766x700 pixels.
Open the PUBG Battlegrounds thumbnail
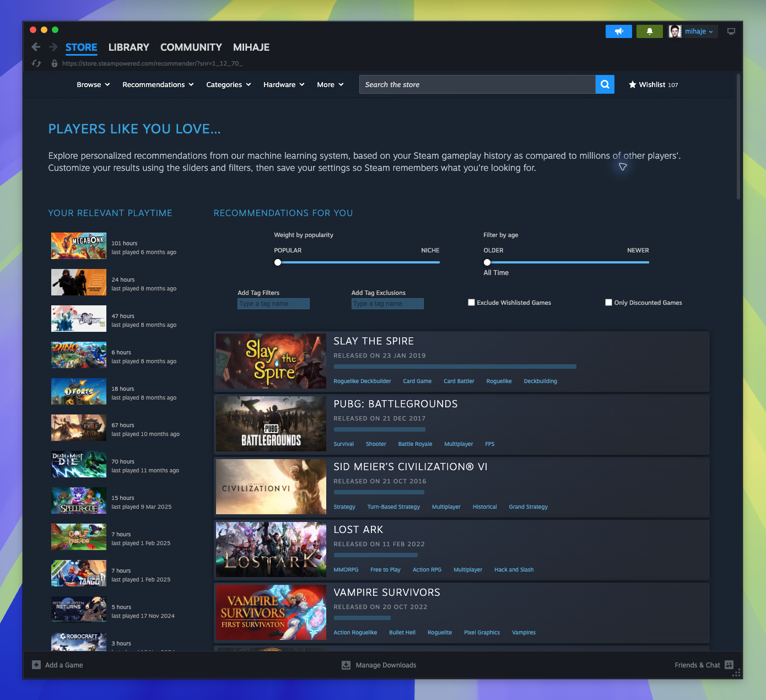click(x=271, y=424)
